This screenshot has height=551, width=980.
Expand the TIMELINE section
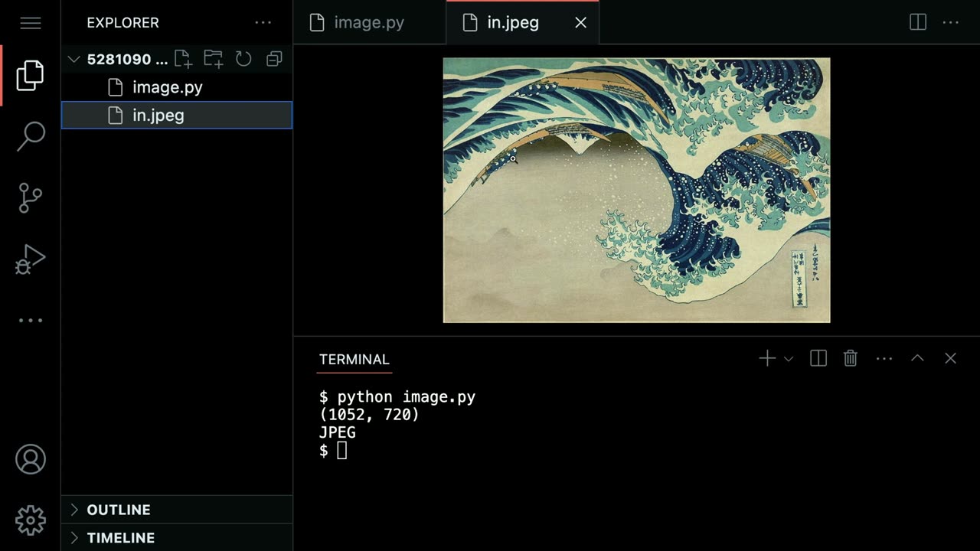(177, 538)
